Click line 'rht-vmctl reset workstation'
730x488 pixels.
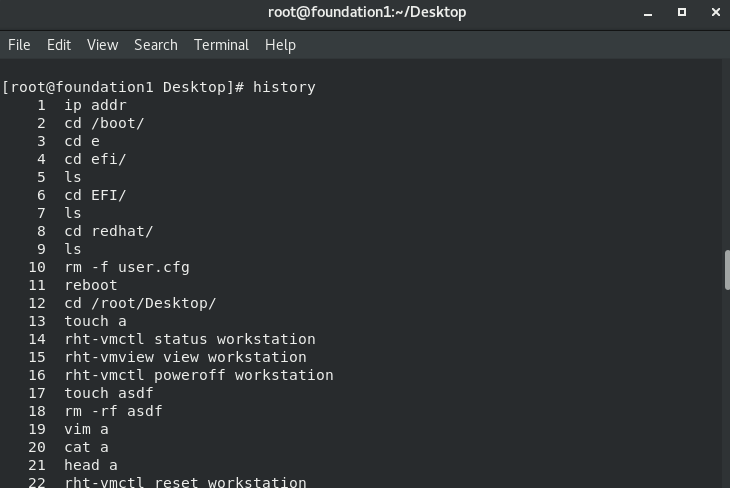185,482
